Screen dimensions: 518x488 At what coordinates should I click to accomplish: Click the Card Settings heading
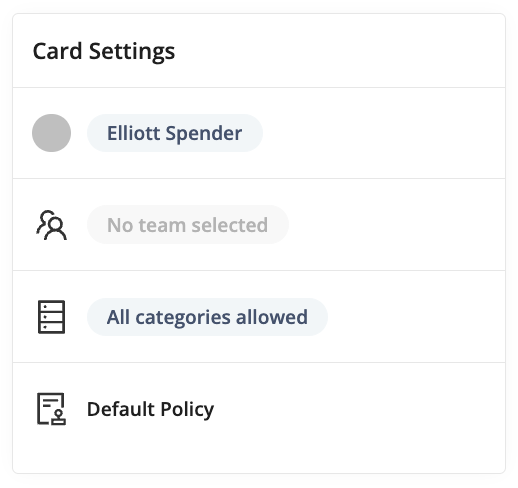click(x=104, y=51)
